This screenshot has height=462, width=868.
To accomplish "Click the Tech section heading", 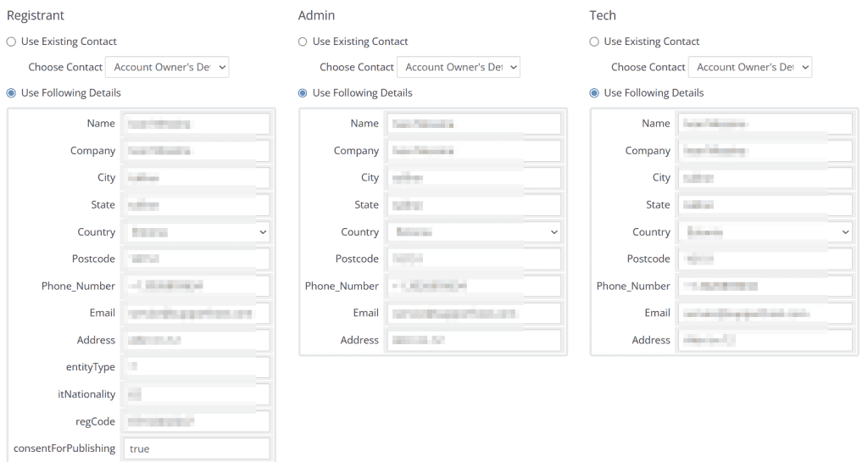I will (603, 15).
